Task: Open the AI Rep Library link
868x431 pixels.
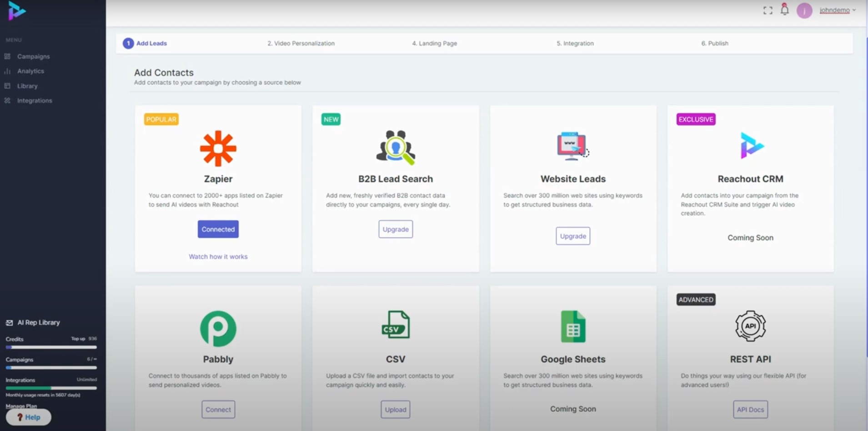Action: [39, 322]
